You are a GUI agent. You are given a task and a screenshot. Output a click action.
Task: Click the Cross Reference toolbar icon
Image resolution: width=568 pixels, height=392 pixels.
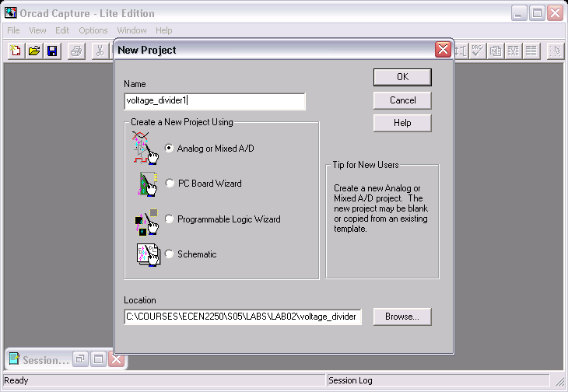point(514,51)
